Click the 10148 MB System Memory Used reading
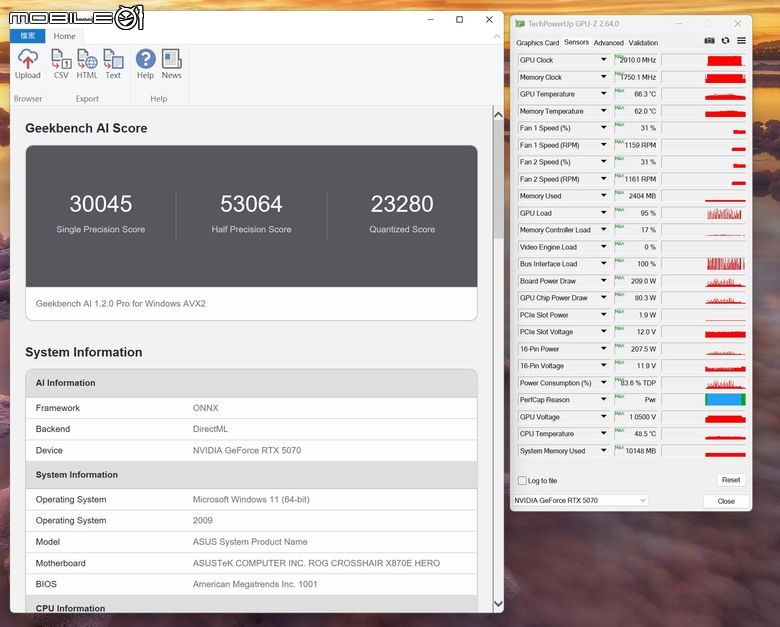 [640, 451]
